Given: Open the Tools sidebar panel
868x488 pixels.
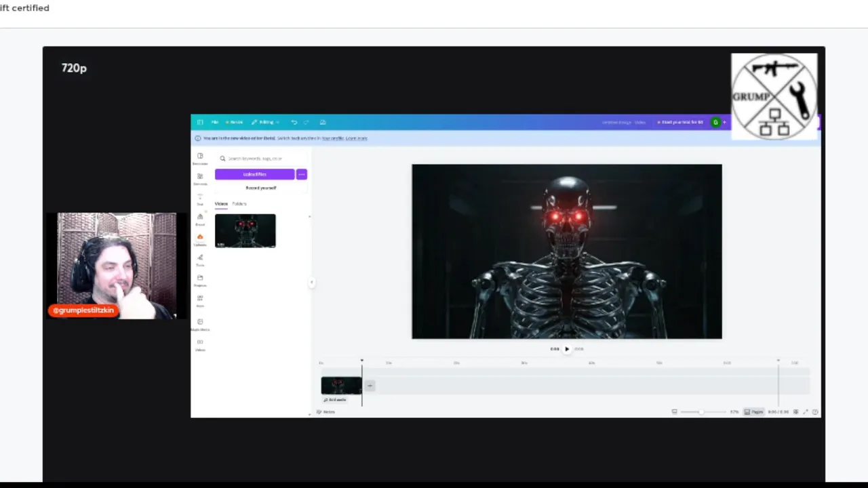Looking at the screenshot, I should point(200,260).
